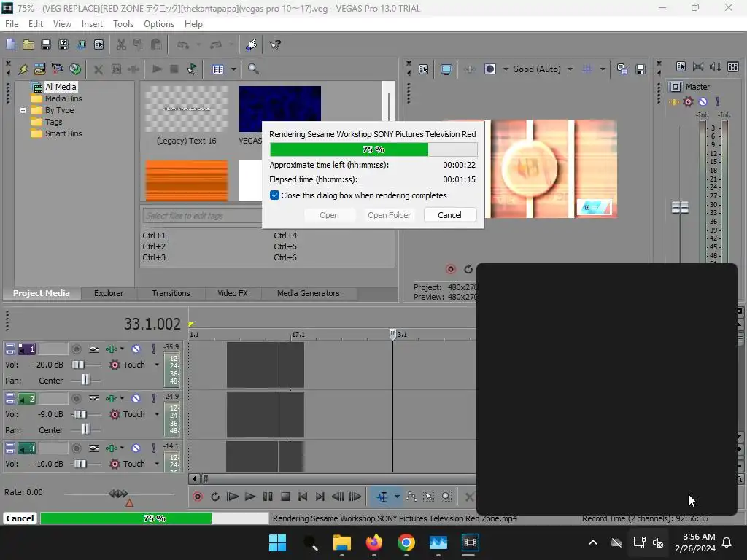Solo audio track 1

(x=153, y=349)
